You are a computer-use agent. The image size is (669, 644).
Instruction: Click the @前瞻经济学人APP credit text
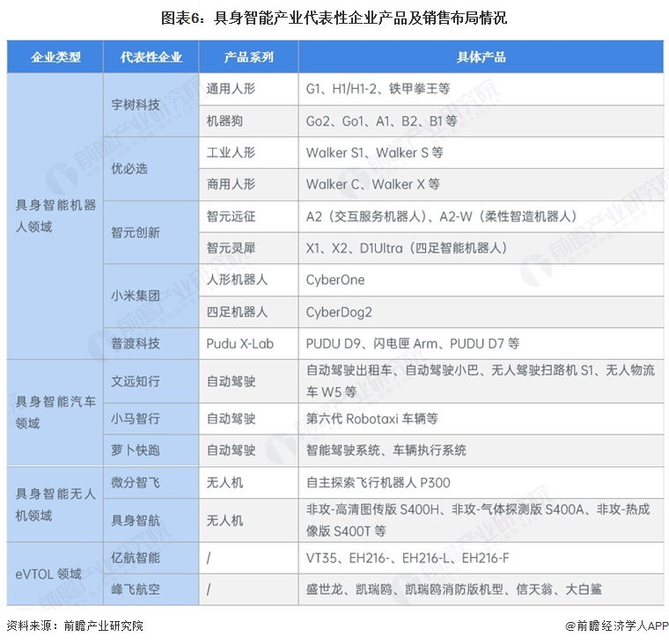coord(617,626)
